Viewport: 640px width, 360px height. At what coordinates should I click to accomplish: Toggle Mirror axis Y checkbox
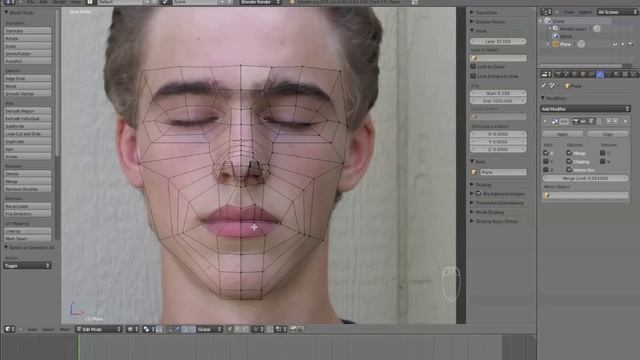(x=546, y=161)
